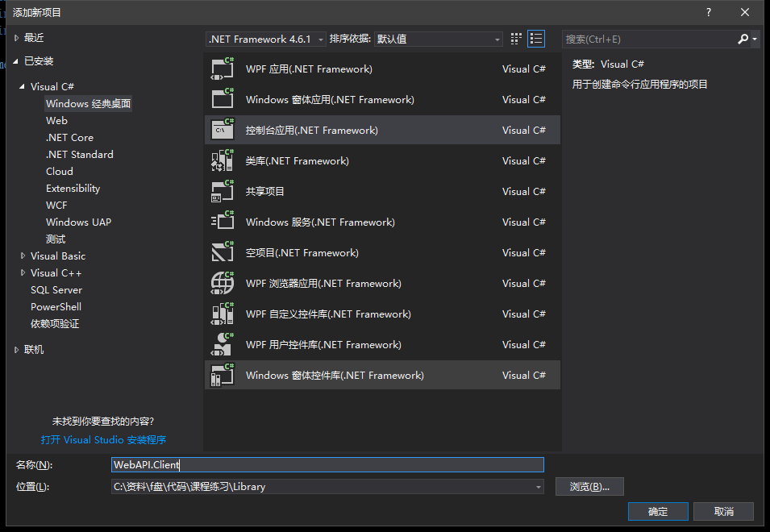Switch to list view with details
Image resolution: width=770 pixels, height=532 pixels.
[535, 39]
